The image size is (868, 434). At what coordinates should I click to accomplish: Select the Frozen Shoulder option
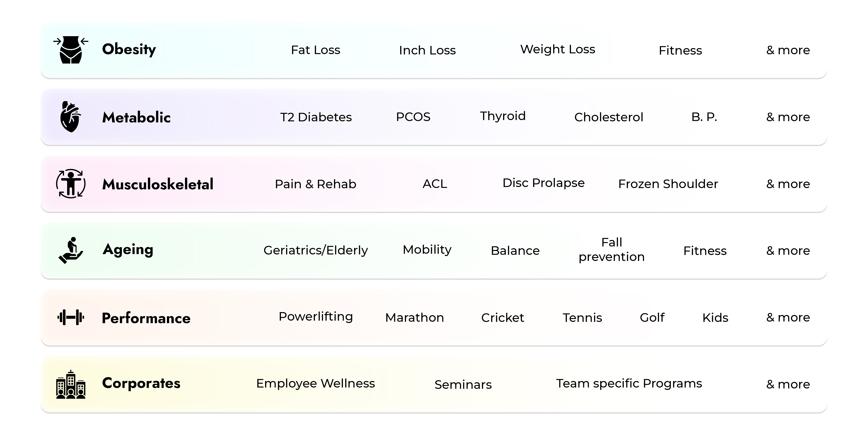pyautogui.click(x=668, y=184)
